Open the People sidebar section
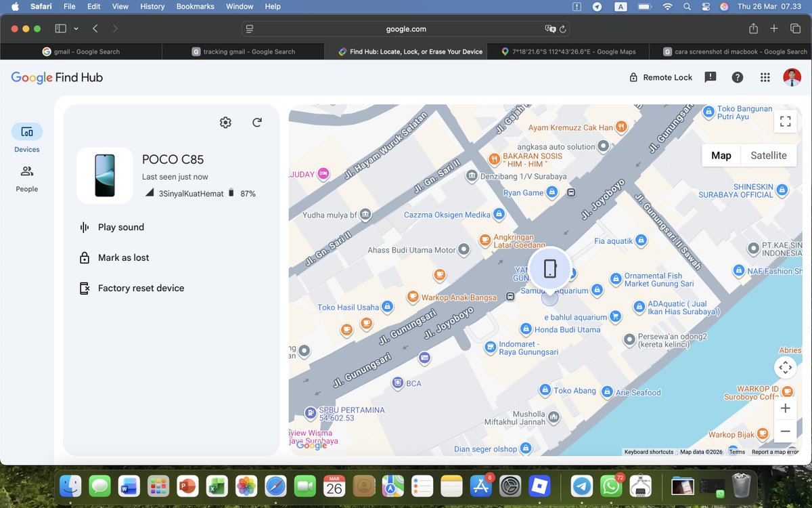The width and height of the screenshot is (812, 508). 27,179
